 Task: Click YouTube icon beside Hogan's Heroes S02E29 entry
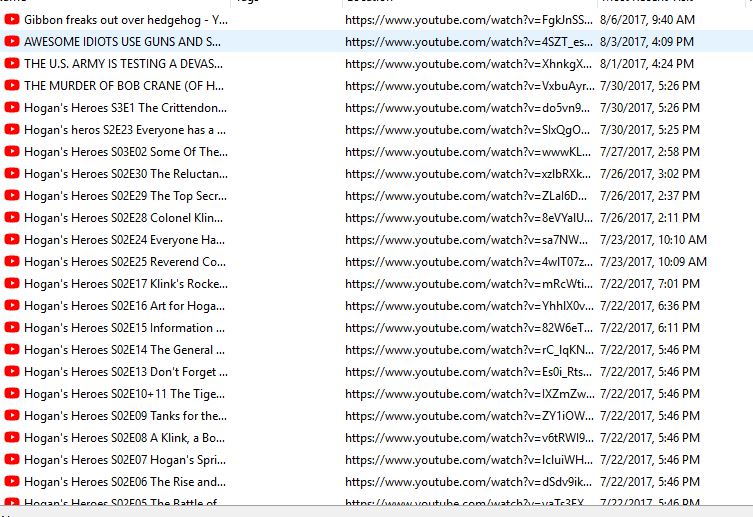pyautogui.click(x=12, y=195)
